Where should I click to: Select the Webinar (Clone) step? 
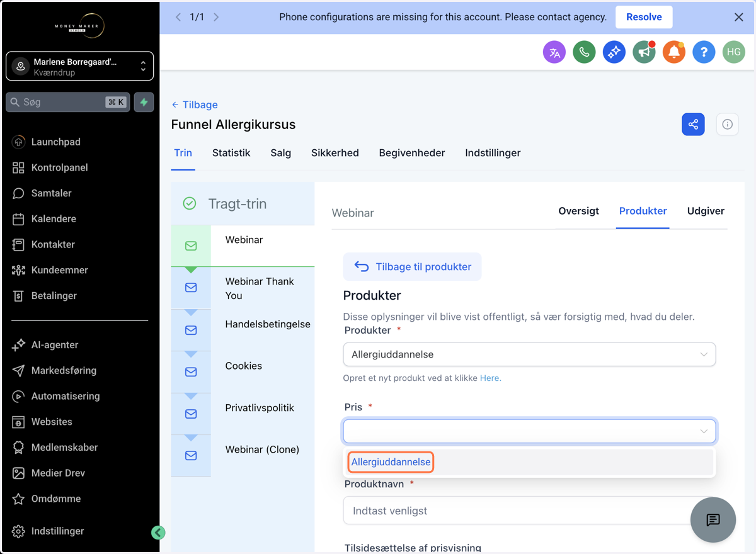(243, 455)
